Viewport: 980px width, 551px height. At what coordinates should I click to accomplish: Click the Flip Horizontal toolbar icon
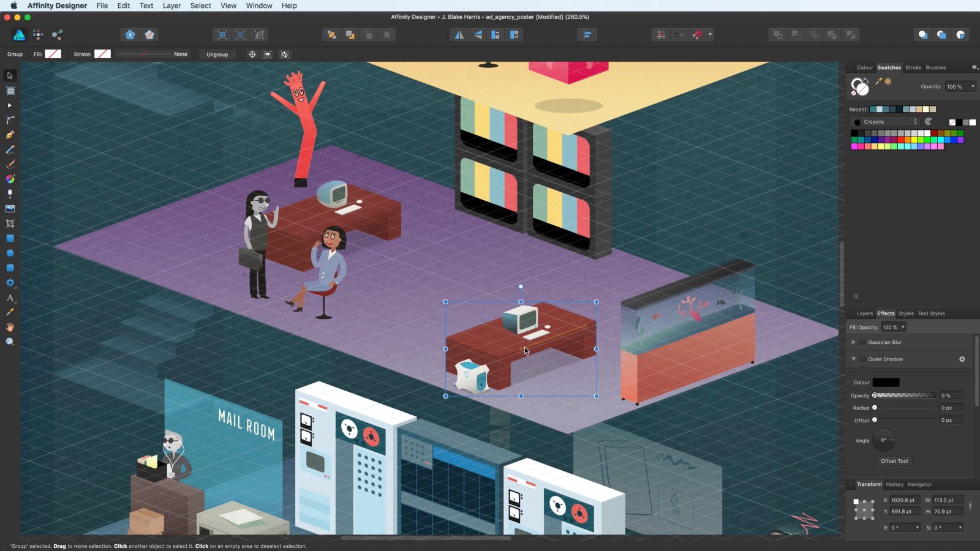pyautogui.click(x=459, y=35)
